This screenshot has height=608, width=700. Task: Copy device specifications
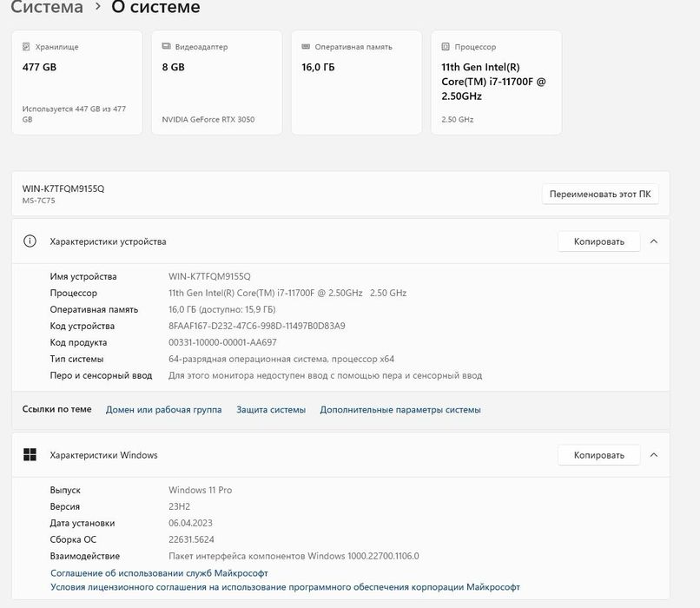(598, 241)
